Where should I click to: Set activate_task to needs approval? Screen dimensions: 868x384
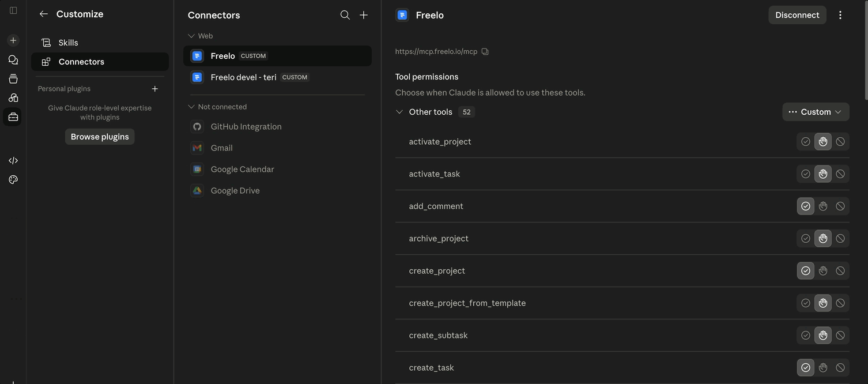tap(823, 174)
